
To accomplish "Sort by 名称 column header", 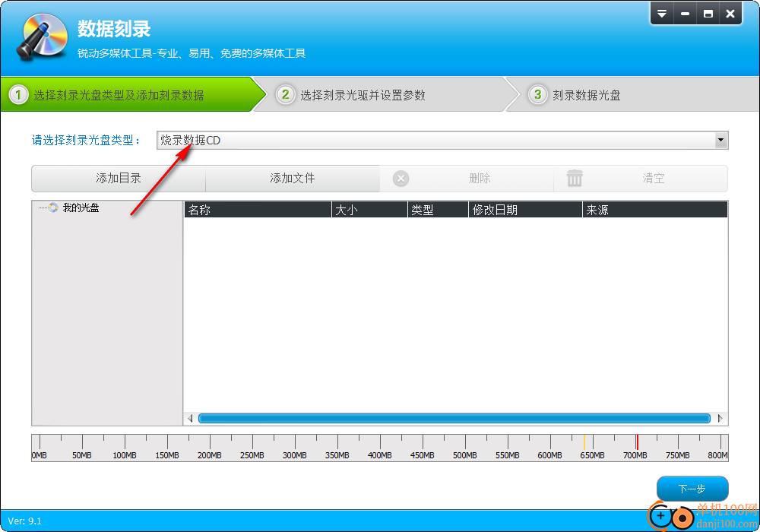I will click(258, 210).
